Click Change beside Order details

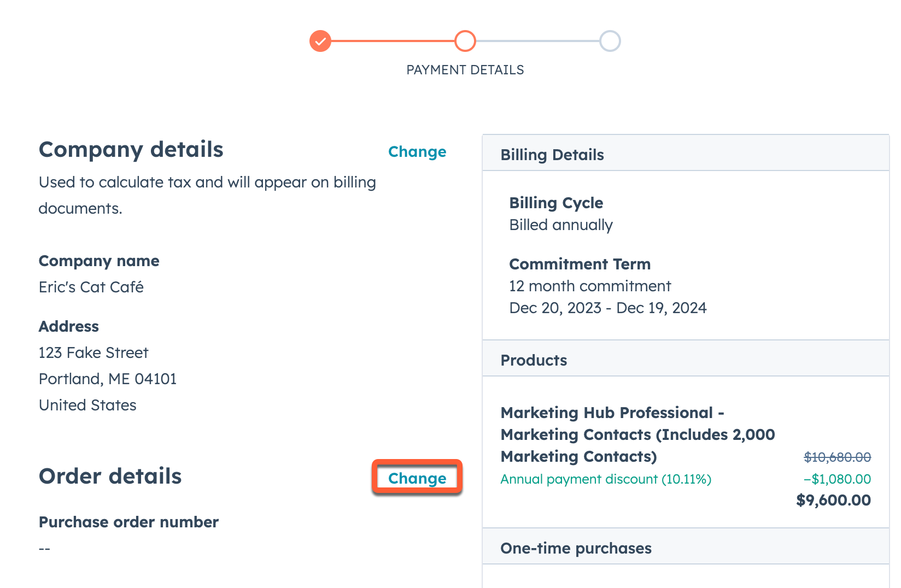click(417, 478)
